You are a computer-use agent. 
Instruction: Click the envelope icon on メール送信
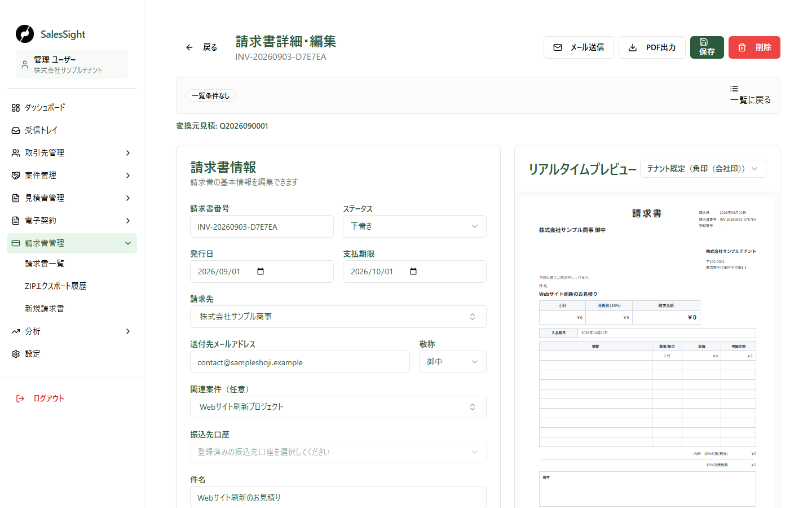click(558, 47)
